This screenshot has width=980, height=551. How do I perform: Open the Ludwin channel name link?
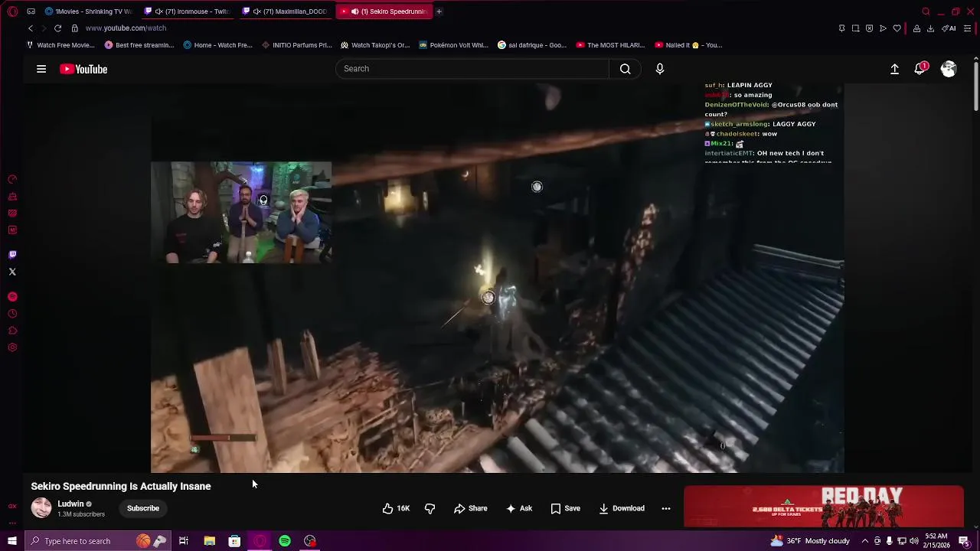[70, 504]
